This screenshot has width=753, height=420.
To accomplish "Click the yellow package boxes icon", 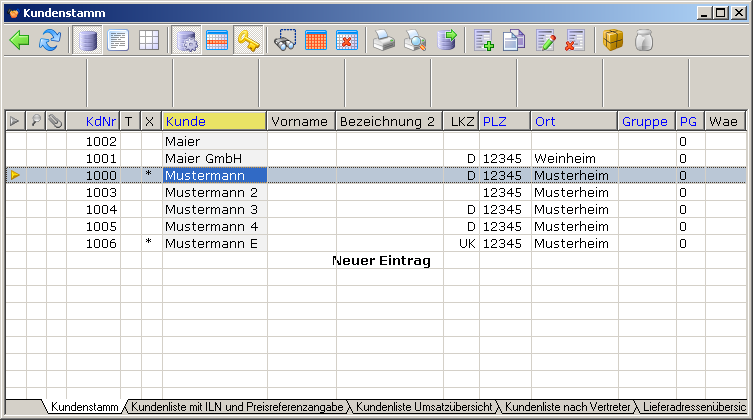I will (x=613, y=41).
